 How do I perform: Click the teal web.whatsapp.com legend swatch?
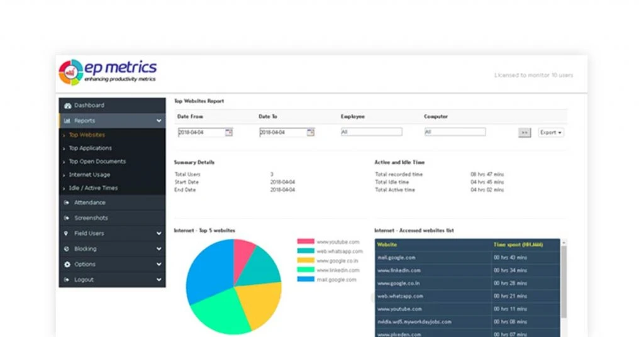tap(306, 251)
